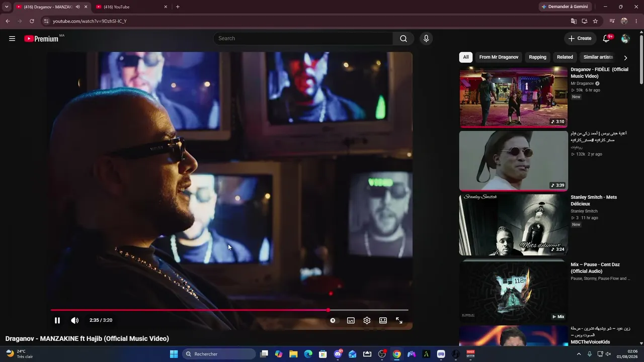Focus the YouTube Search box
644x362 pixels.
tap(303, 38)
